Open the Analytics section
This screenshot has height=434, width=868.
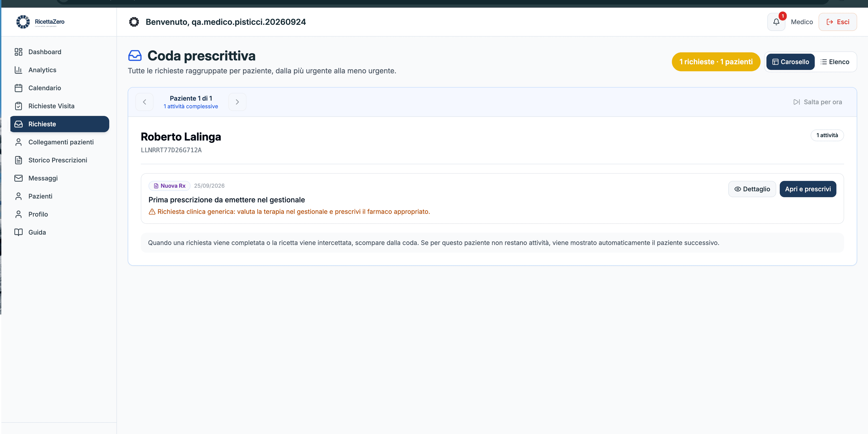pos(60,70)
